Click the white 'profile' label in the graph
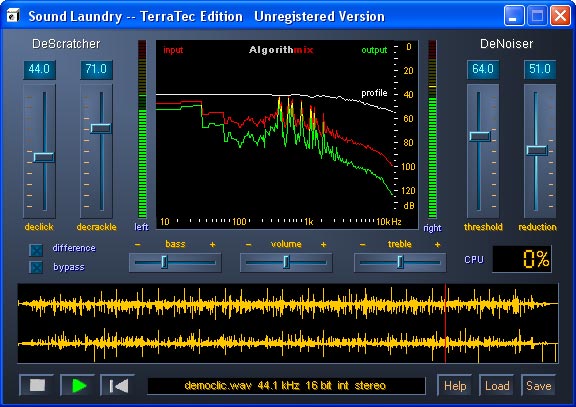The width and height of the screenshot is (576, 407). pos(374,93)
